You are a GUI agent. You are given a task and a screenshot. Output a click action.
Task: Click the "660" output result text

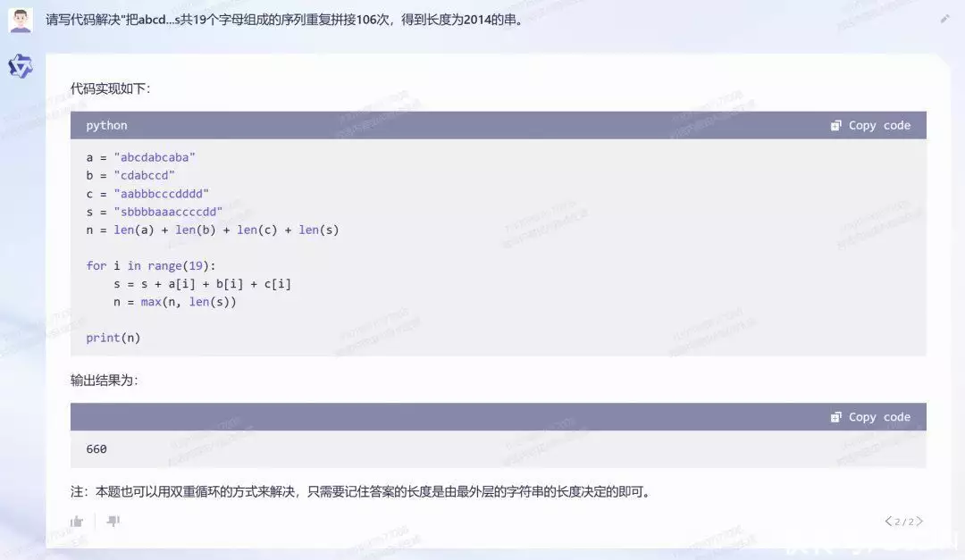(96, 449)
